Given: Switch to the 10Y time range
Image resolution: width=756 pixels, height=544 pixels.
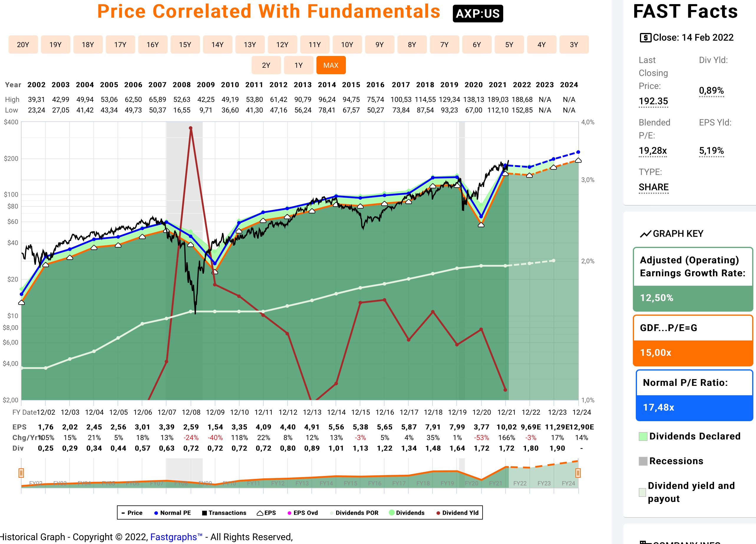Looking at the screenshot, I should coord(347,45).
